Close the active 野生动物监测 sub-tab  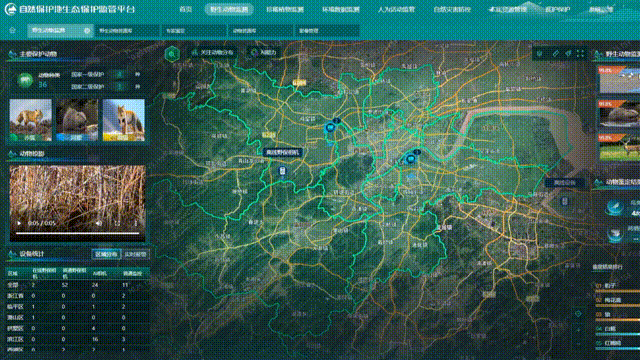[x=87, y=31]
